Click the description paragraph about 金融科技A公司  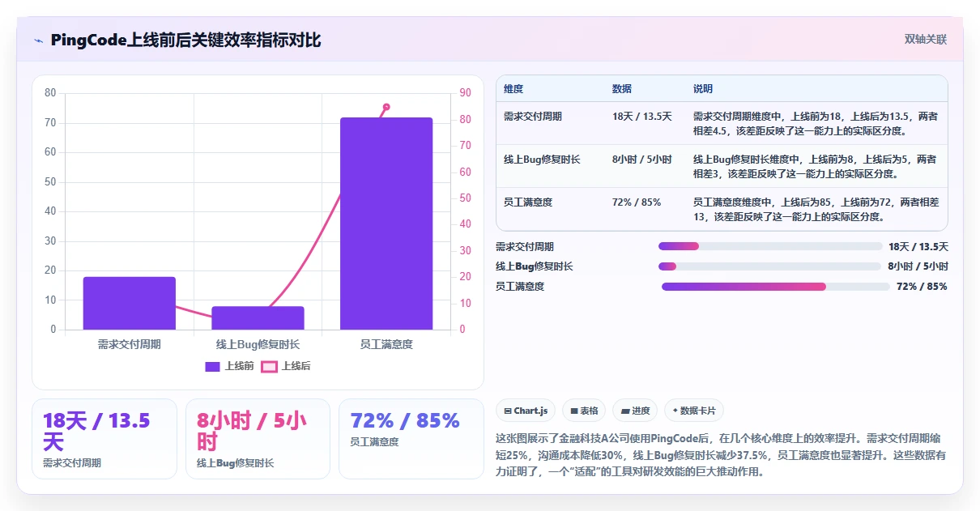(721, 454)
